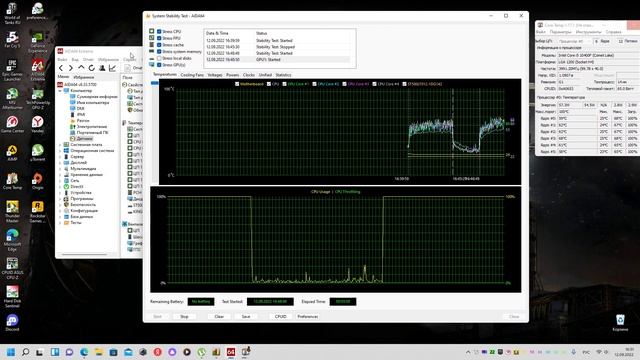Open Epic Games Launcher desktop shortcut
Viewport: 640px width, 360px height.
coord(12,70)
